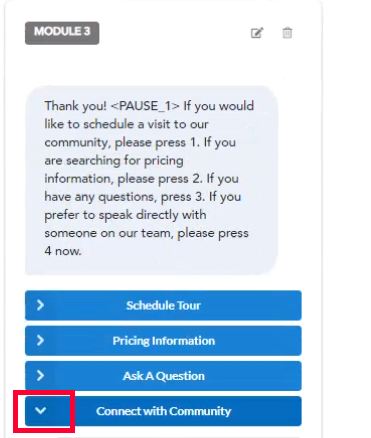The image size is (371, 438).
Task: Click the MODULE 3 gray badge
Action: (x=62, y=33)
